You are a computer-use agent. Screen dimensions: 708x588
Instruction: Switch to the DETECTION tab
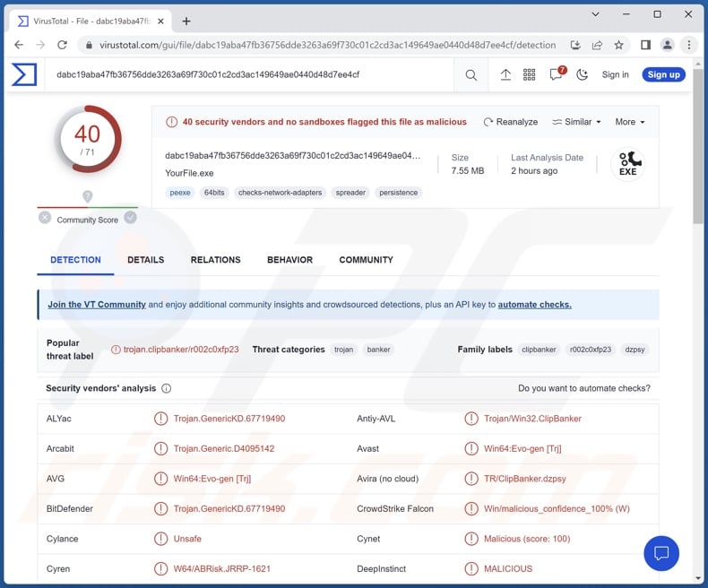click(x=75, y=260)
